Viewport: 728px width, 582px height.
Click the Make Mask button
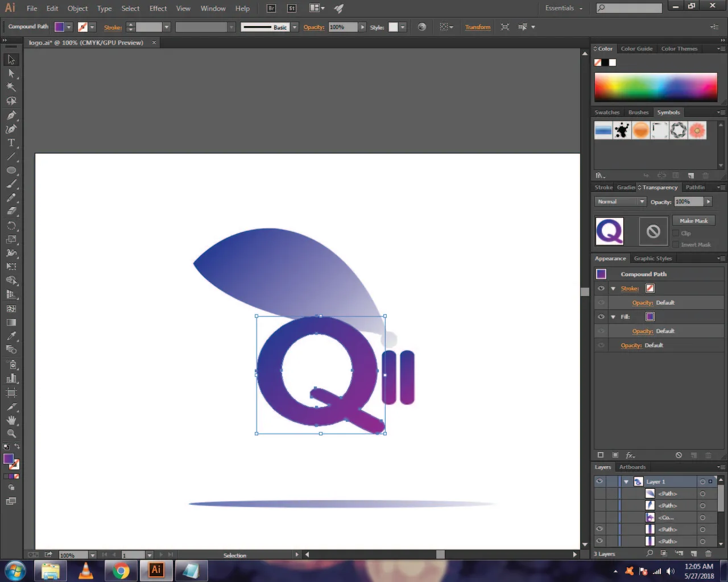[694, 221]
